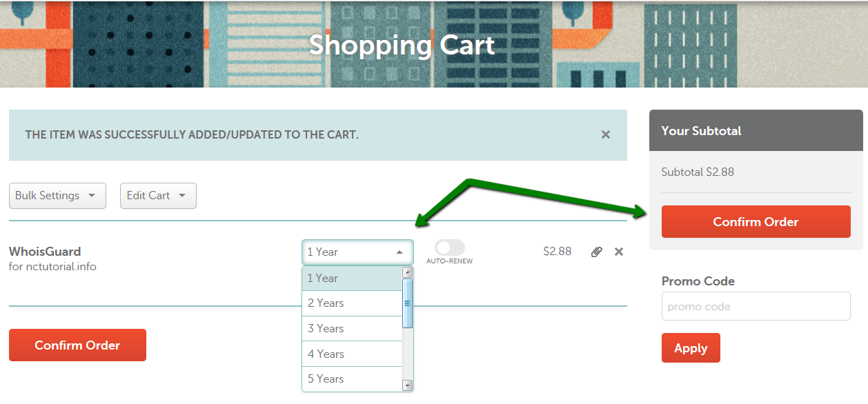Click the paperclip icon next to WhoisGuard price
Screen dimensions: 868x404
click(x=597, y=252)
